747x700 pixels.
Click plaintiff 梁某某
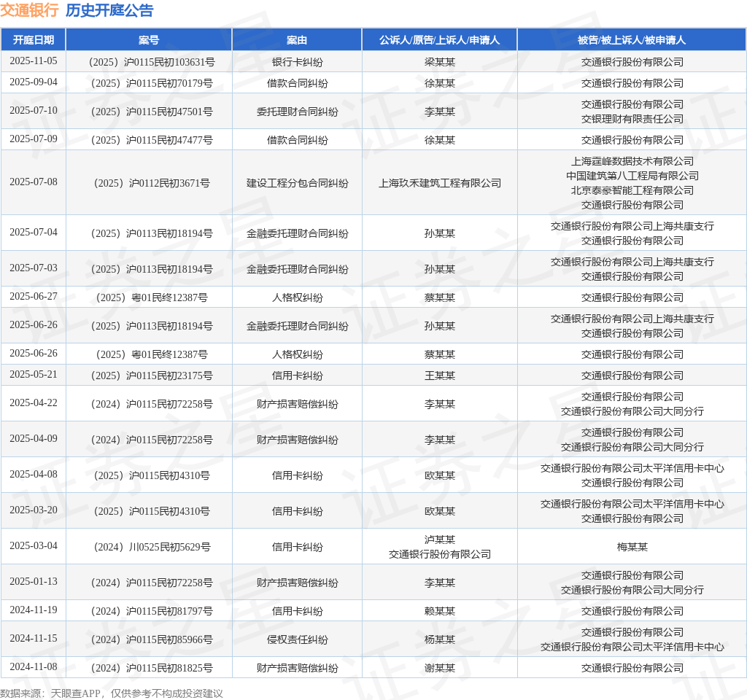(440, 62)
